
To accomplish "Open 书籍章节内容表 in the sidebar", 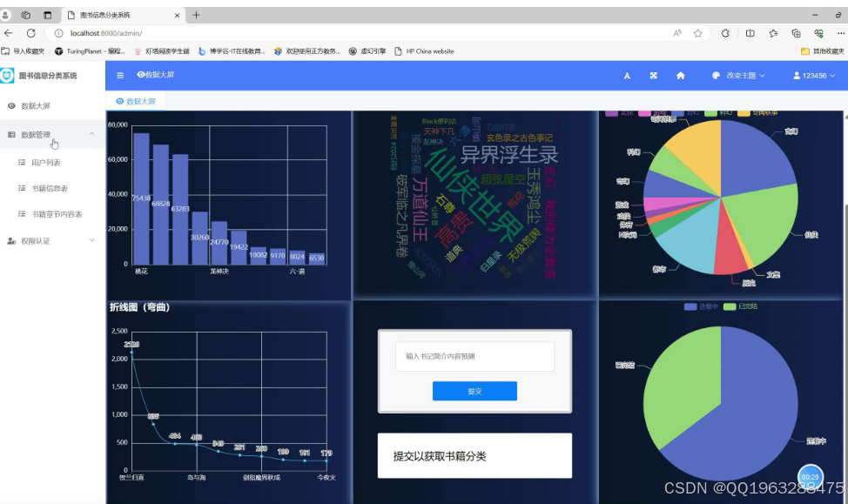I will click(x=52, y=214).
